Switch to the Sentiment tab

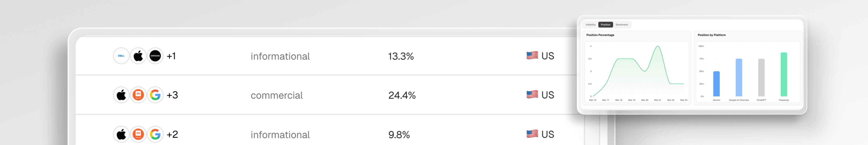pos(622,25)
